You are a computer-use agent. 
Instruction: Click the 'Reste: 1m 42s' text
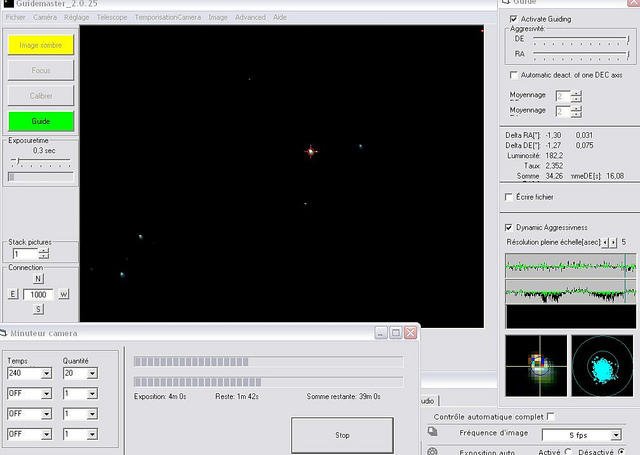(x=237, y=396)
